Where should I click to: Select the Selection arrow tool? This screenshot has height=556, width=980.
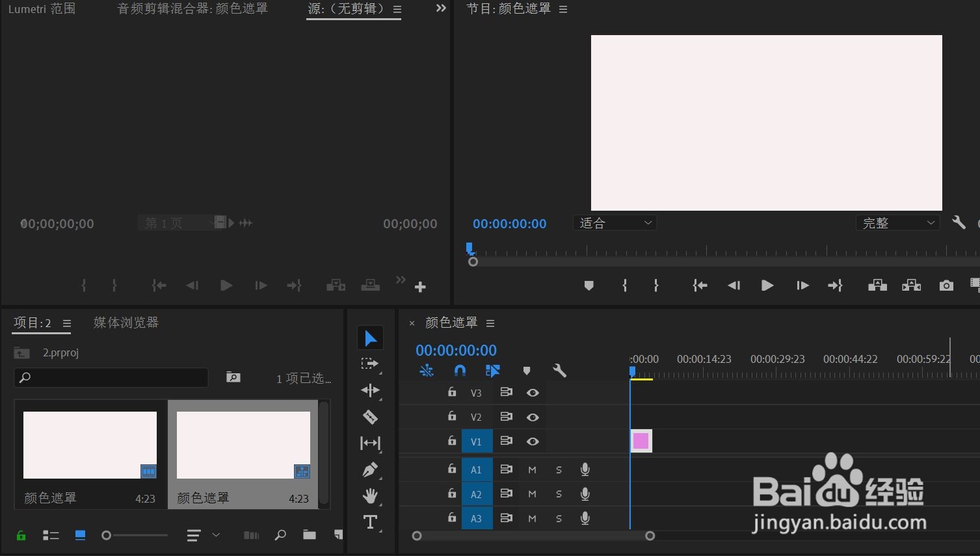point(370,338)
